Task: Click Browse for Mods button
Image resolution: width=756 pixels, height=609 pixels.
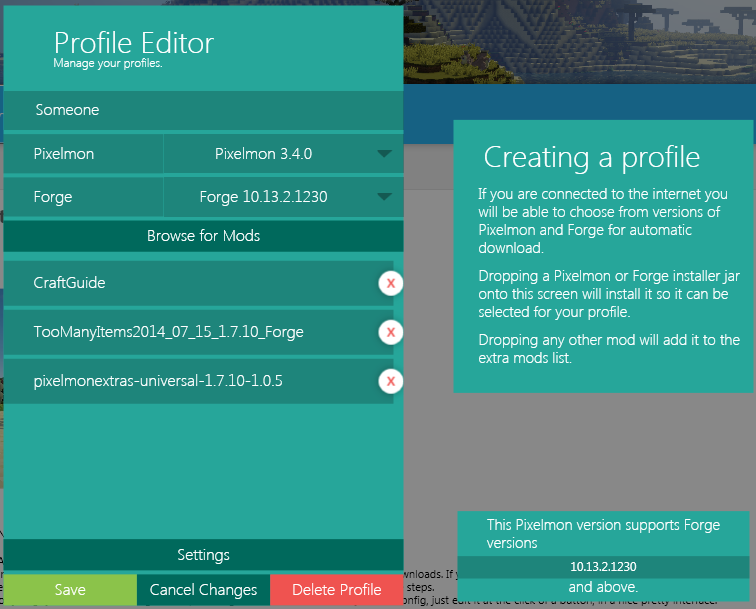Action: coord(203,236)
